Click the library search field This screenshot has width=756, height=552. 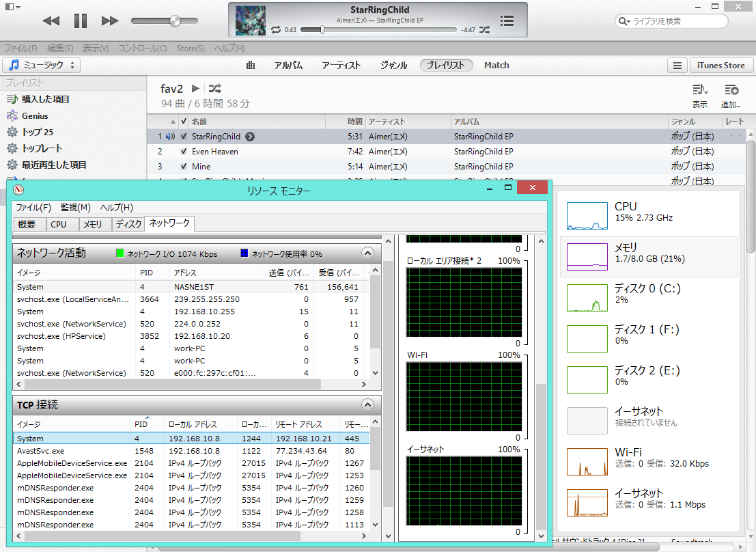(x=671, y=21)
